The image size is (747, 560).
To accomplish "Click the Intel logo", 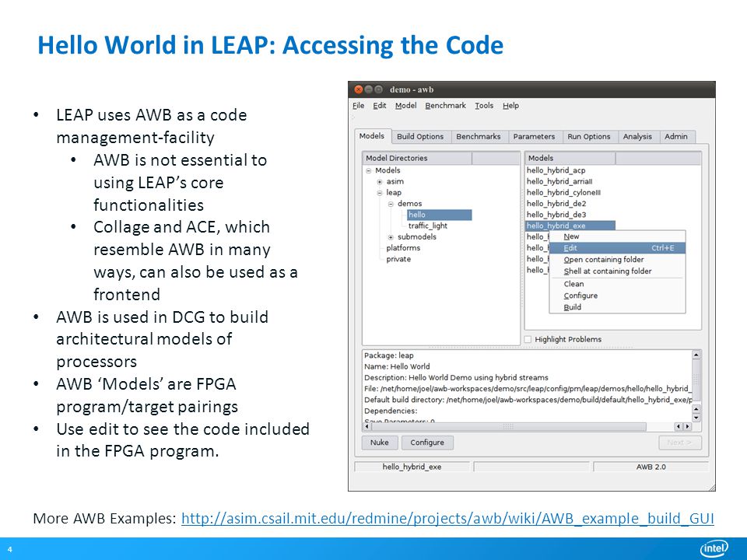I will click(x=714, y=548).
